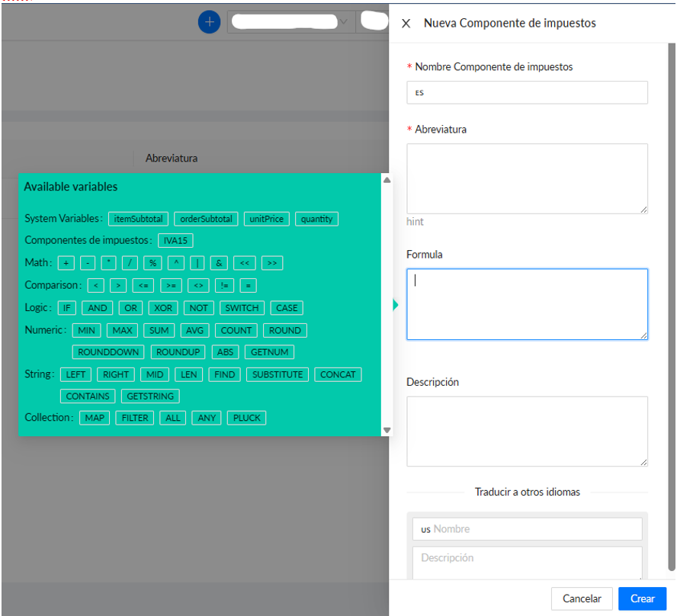Insert the percent modulo operator
This screenshot has width=677, height=616.
[152, 263]
